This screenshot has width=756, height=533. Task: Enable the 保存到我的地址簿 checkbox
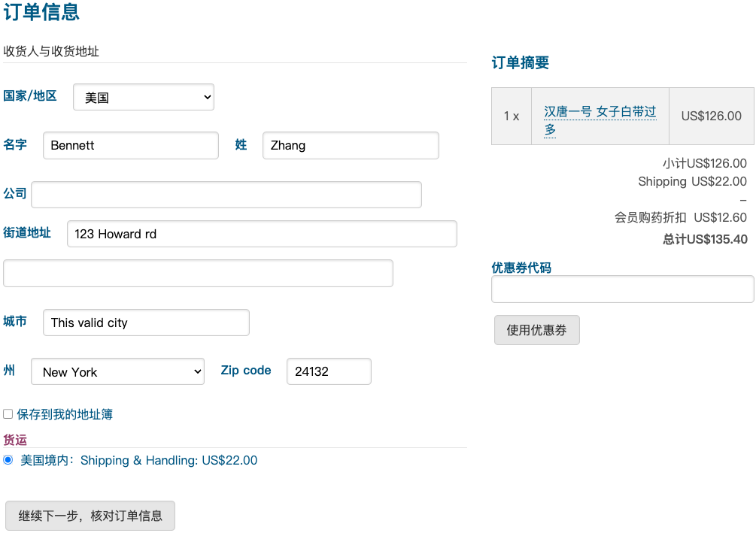tap(8, 414)
